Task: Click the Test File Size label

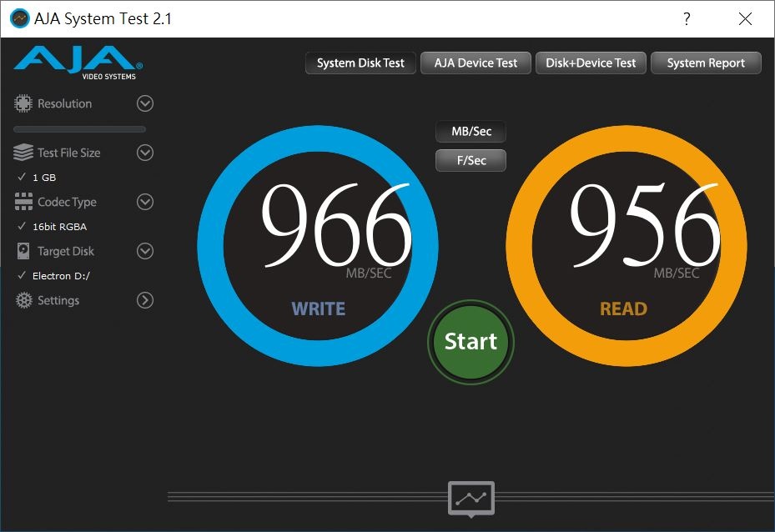Action: pyautogui.click(x=68, y=153)
